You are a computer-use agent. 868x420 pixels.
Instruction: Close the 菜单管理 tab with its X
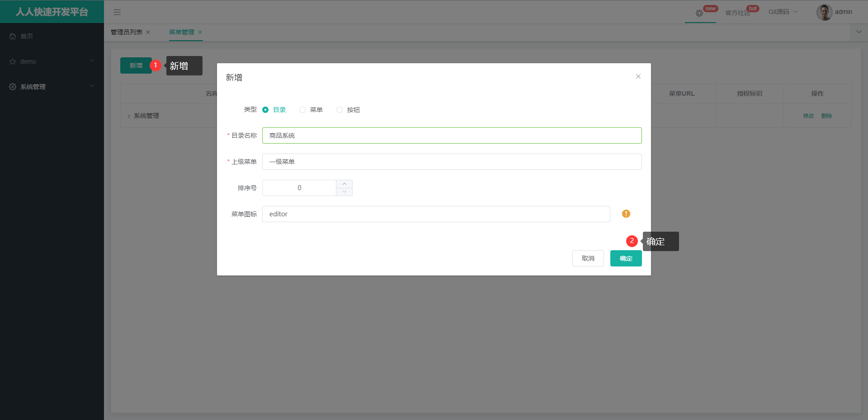coord(200,32)
